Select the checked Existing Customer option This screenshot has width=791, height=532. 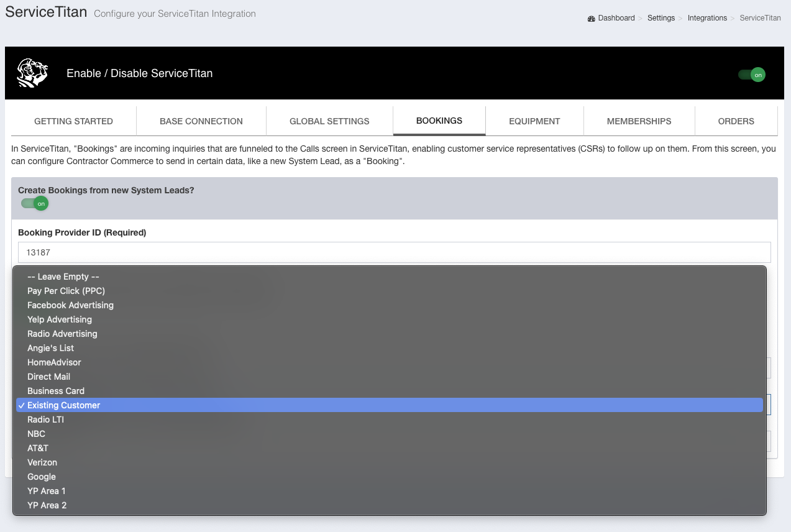(390, 405)
